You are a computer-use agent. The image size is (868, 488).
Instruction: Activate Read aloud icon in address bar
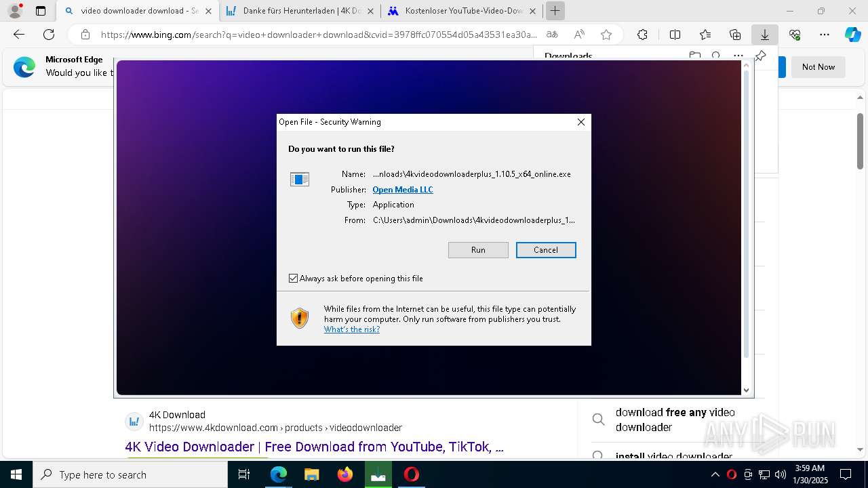[x=579, y=35]
